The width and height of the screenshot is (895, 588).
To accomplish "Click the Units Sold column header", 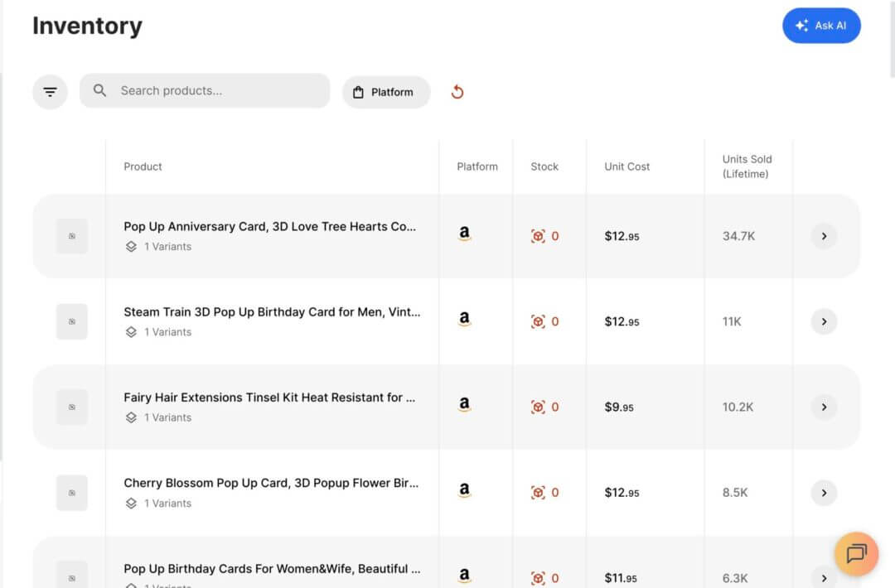I will pyautogui.click(x=748, y=166).
